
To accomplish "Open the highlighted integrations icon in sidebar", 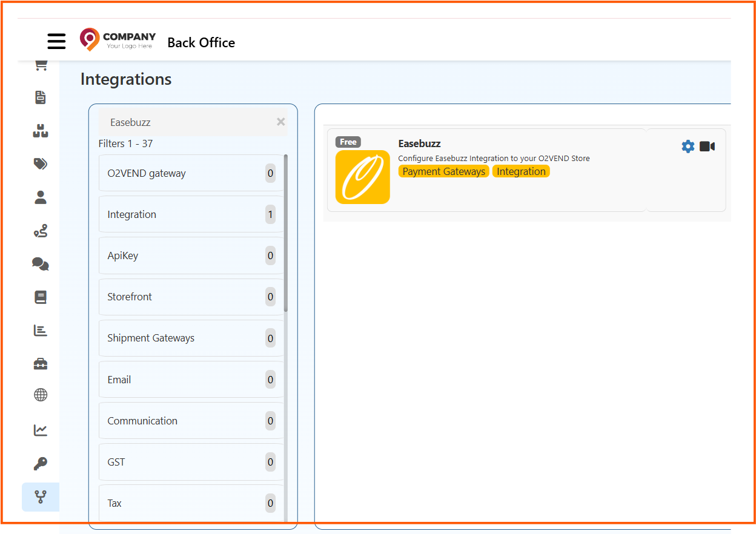I will [40, 496].
